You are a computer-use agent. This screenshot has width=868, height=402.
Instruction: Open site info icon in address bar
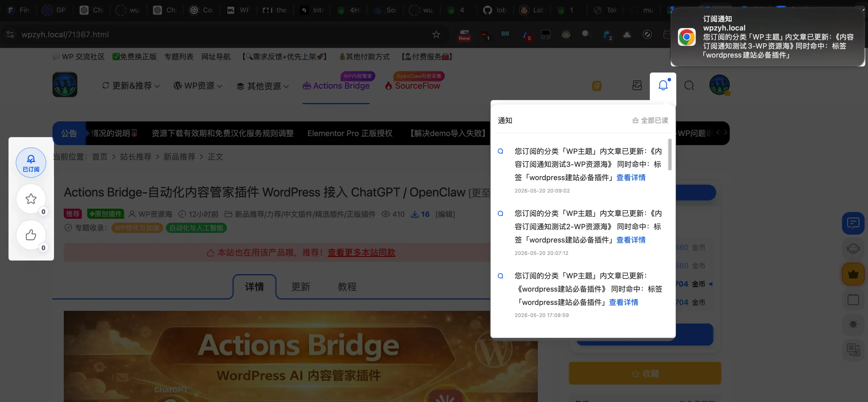tap(10, 34)
